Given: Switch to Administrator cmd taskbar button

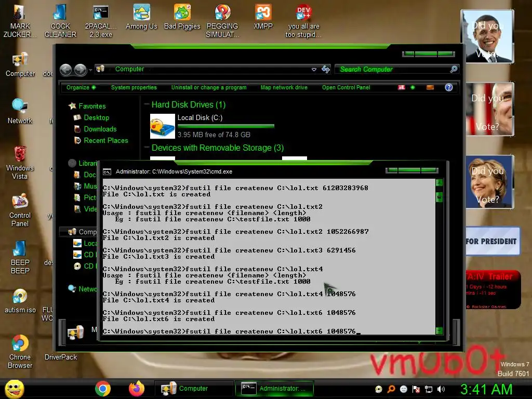Looking at the screenshot, I should pos(274,389).
